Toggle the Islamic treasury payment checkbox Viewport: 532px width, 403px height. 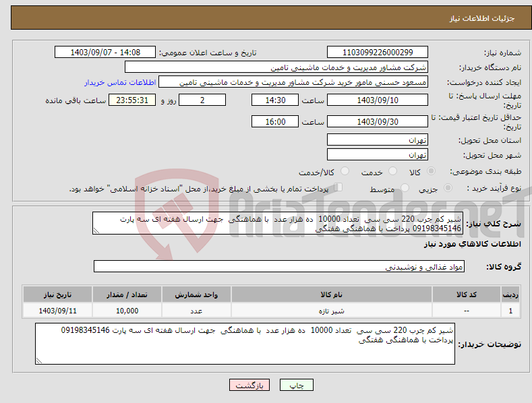pos(338,187)
